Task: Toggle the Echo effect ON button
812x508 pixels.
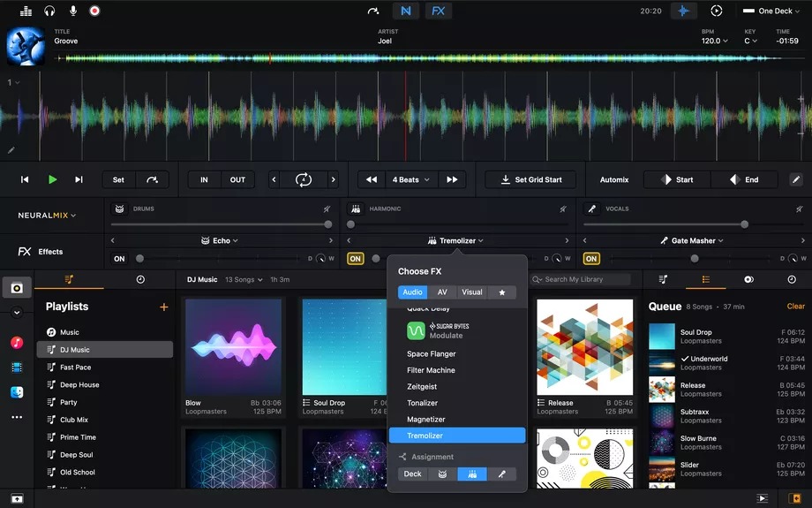Action: pyautogui.click(x=119, y=259)
